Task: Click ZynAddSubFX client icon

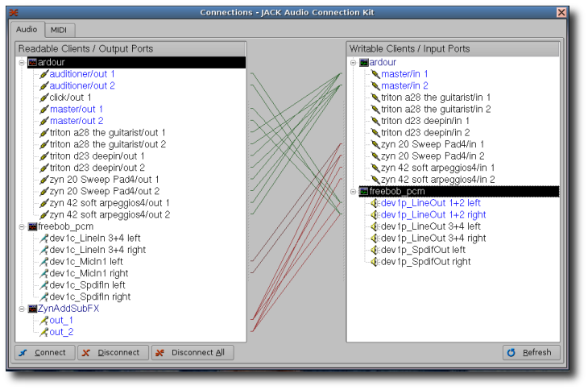Action: pyautogui.click(x=33, y=309)
